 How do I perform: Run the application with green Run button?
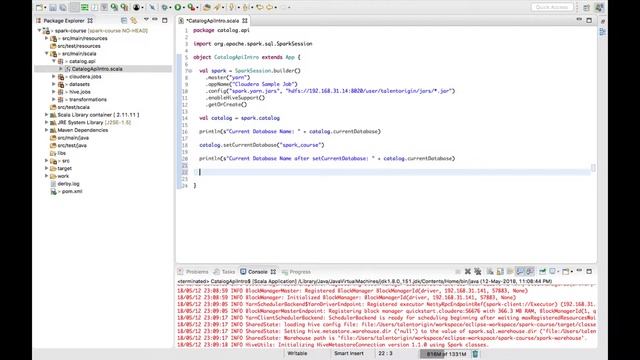[x=178, y=7]
